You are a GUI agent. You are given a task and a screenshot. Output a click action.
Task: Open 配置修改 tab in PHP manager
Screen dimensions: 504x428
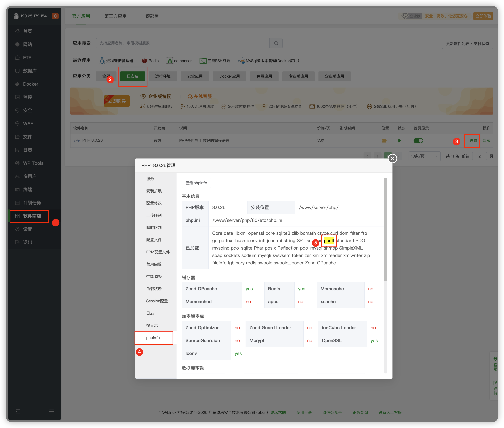pos(154,203)
